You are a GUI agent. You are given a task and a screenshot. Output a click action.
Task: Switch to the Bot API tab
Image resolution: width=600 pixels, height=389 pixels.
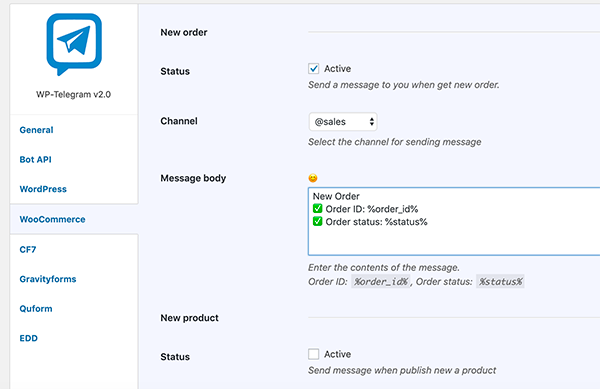coord(36,160)
